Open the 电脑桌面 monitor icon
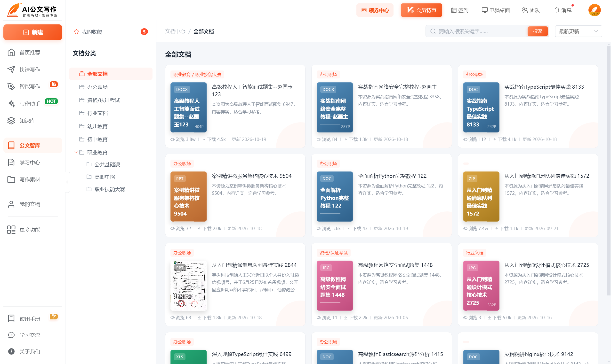The width and height of the screenshot is (611, 364). [x=484, y=10]
